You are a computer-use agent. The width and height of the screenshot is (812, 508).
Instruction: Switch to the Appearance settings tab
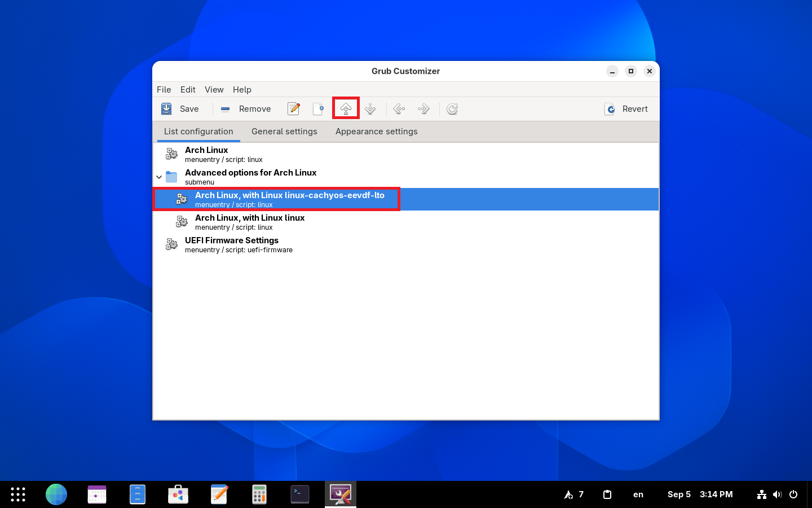377,132
